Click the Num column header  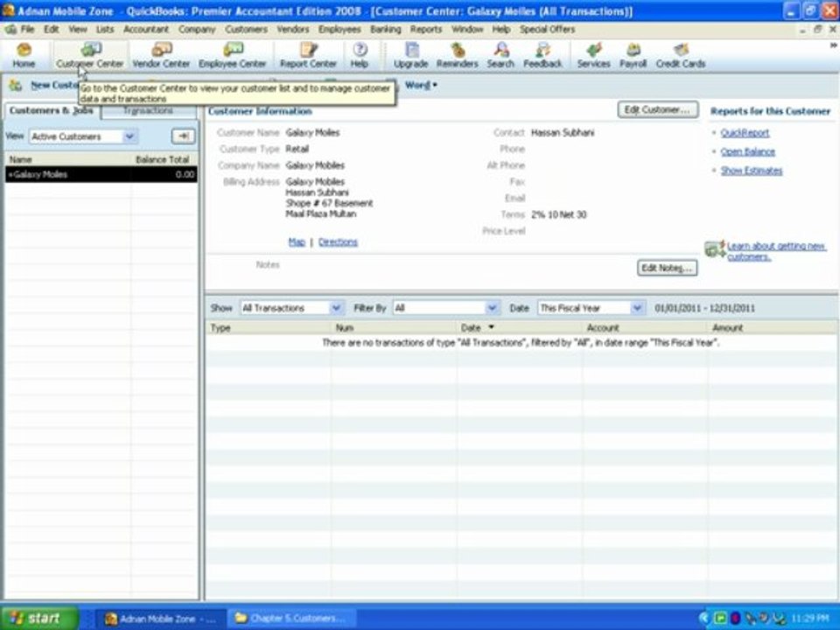click(394, 327)
